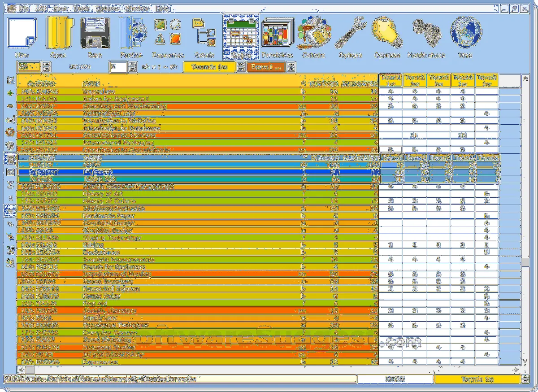Click the Term 1 column header
The image size is (538, 392).
[x=390, y=81]
